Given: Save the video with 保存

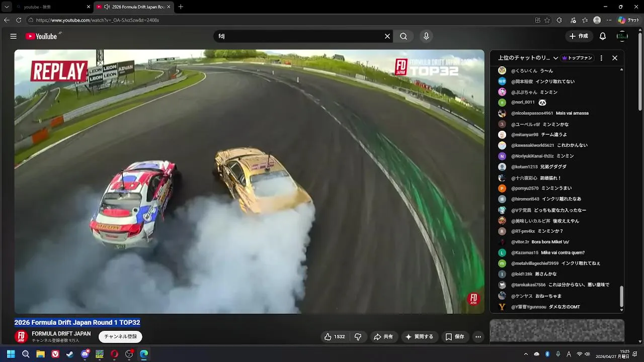Looking at the screenshot, I should tap(455, 337).
